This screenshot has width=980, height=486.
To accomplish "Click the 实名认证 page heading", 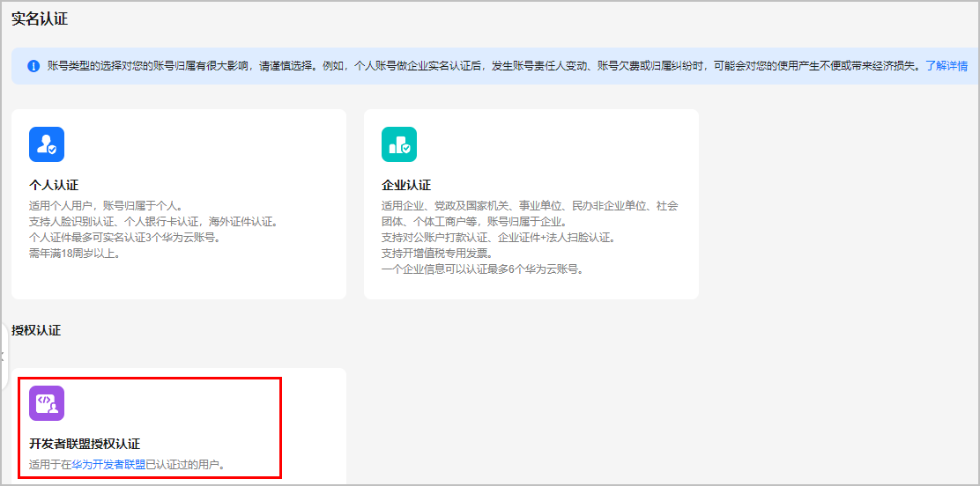I will (x=40, y=19).
